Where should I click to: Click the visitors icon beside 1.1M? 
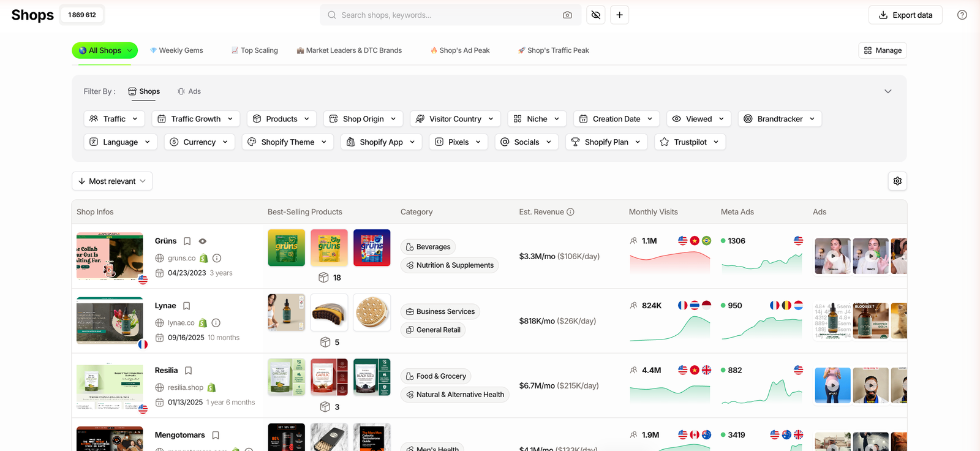click(x=633, y=241)
